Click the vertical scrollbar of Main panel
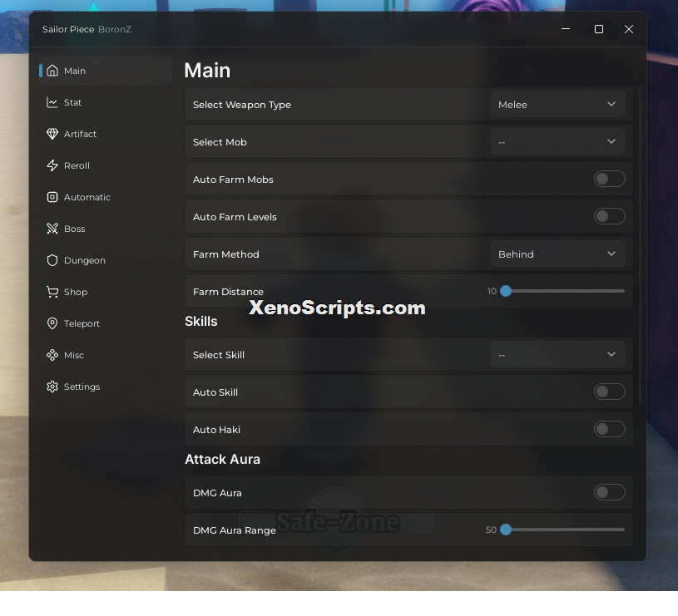678x616 pixels. pyautogui.click(x=640, y=245)
